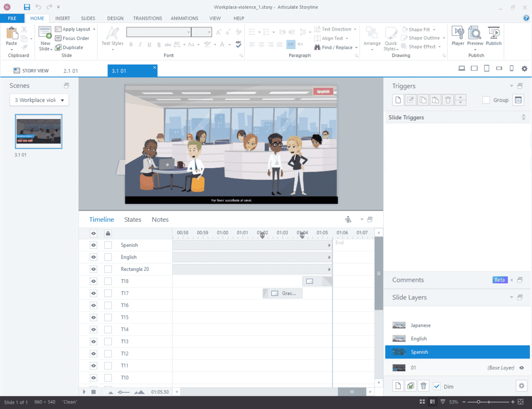Delete the selected slide layer
The image size is (532, 409).
[423, 386]
